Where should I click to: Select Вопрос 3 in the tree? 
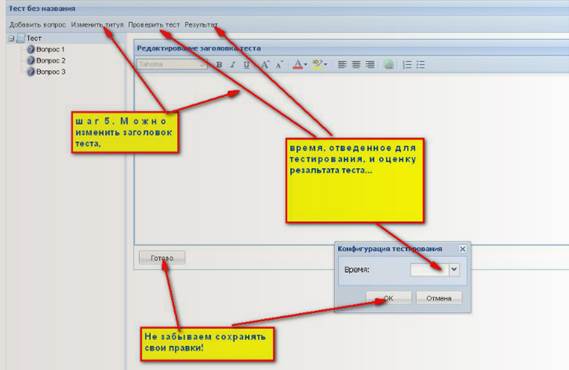click(x=51, y=72)
